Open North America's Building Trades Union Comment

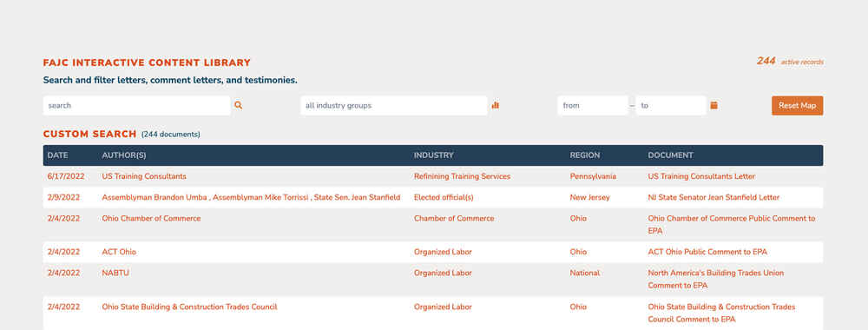[x=716, y=279]
